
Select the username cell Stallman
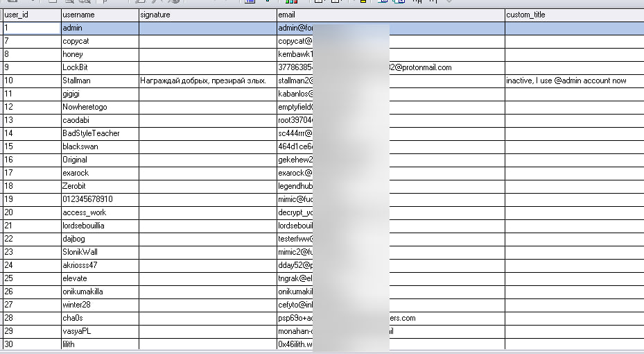(101, 81)
